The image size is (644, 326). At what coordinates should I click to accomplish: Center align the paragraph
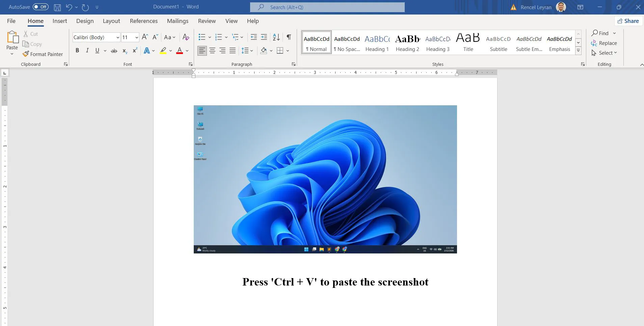[212, 51]
